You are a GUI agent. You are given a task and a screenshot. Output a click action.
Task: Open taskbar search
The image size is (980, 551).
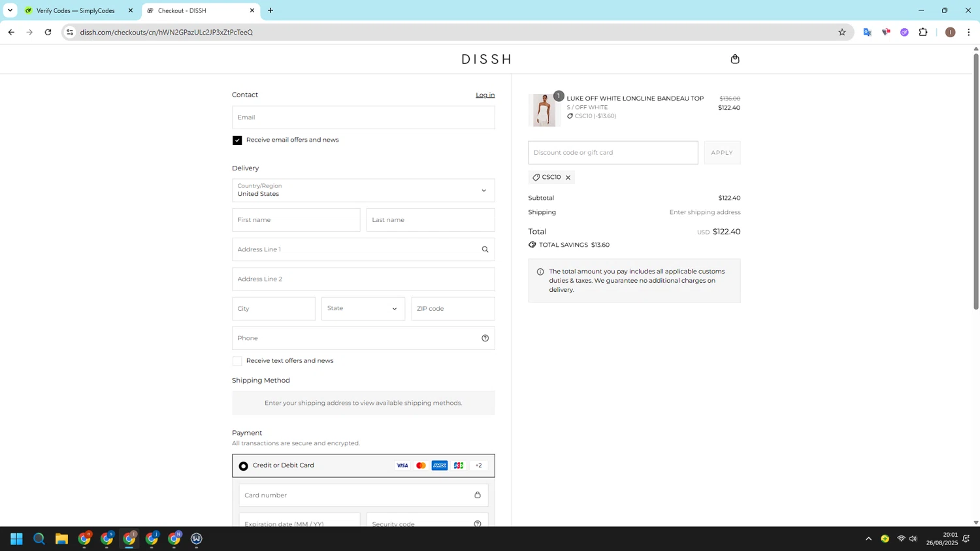(x=39, y=539)
